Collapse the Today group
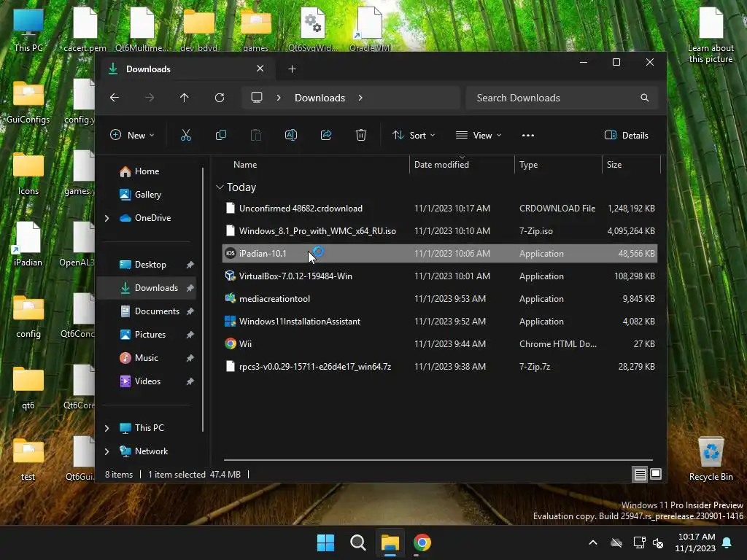 click(x=220, y=187)
